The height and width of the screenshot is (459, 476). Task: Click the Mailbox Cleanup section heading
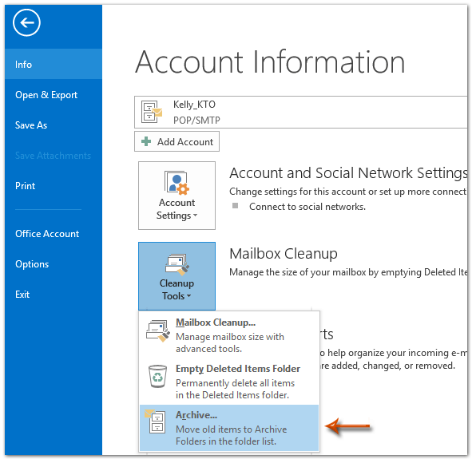pos(284,254)
